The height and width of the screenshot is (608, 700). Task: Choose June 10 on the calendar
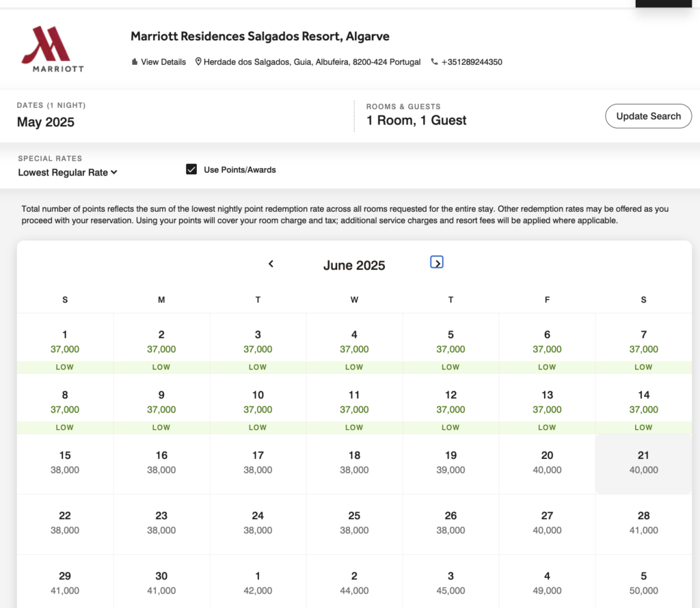click(258, 404)
